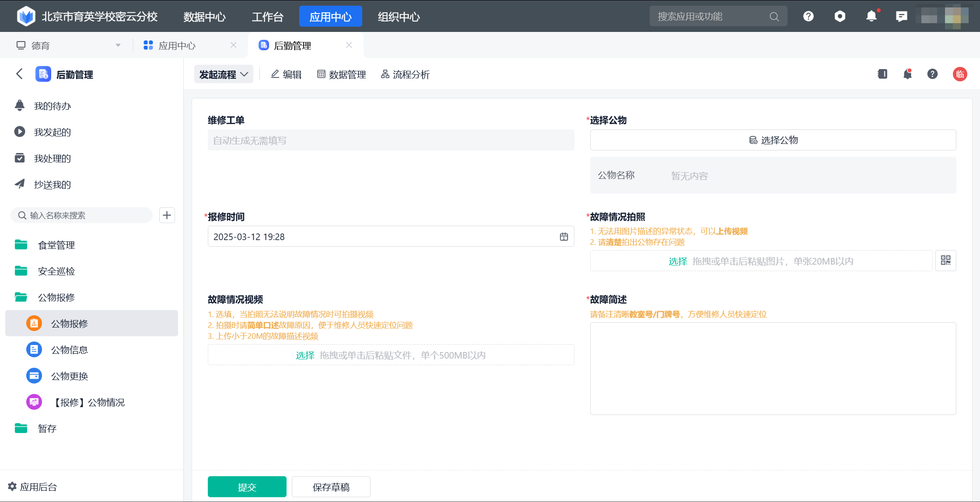Click the 选择公物 selector button
The image size is (980, 502).
coord(773,140)
